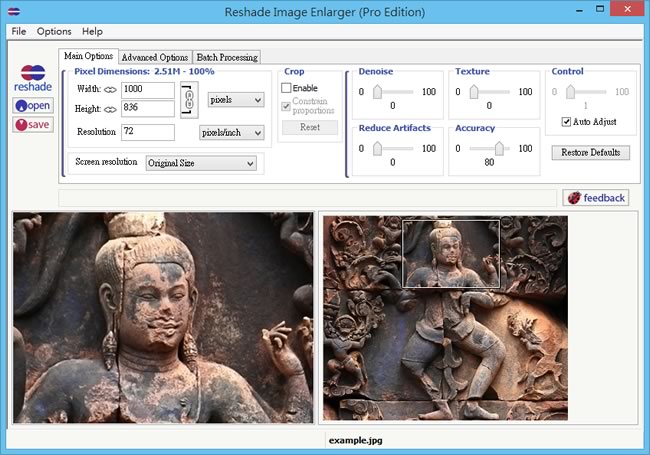Switch to the Batch Processing tab
Viewport: 650px width, 455px height.
(227, 57)
